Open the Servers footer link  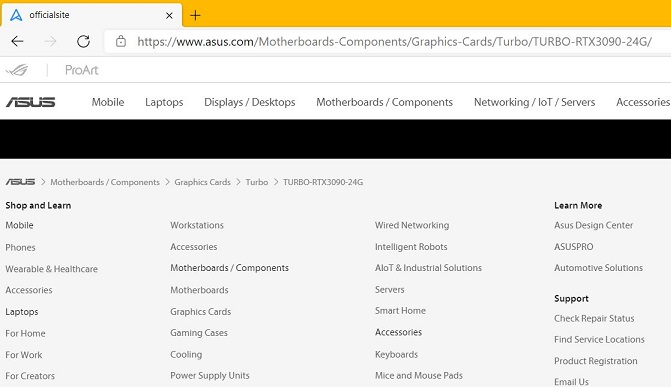[x=389, y=290]
